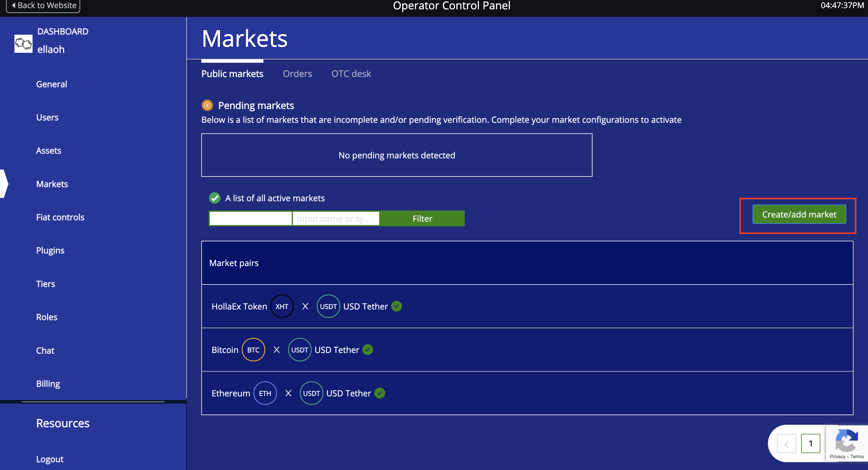Open Fiat controls in sidebar

point(60,217)
